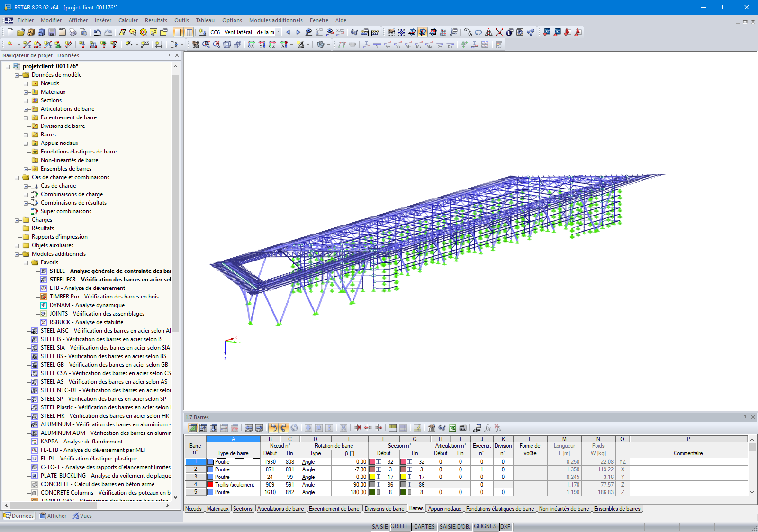Viewport: 758px width, 532px height.
Task: Expand the Charges folder in navigator
Action: [x=17, y=220]
